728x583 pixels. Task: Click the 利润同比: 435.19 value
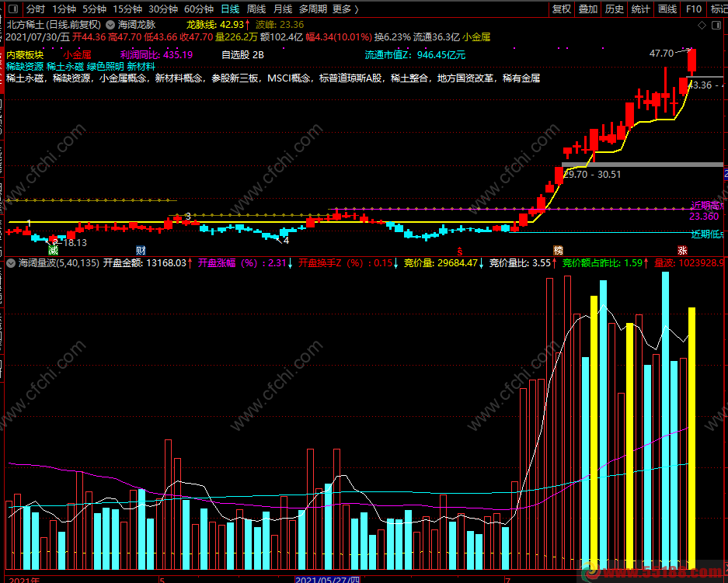tap(156, 55)
